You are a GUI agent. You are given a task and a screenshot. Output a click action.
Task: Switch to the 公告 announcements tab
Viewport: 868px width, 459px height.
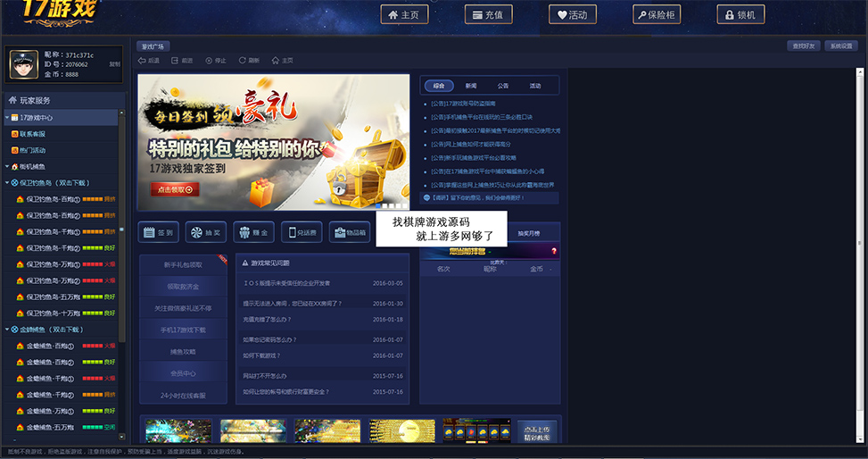[502, 86]
